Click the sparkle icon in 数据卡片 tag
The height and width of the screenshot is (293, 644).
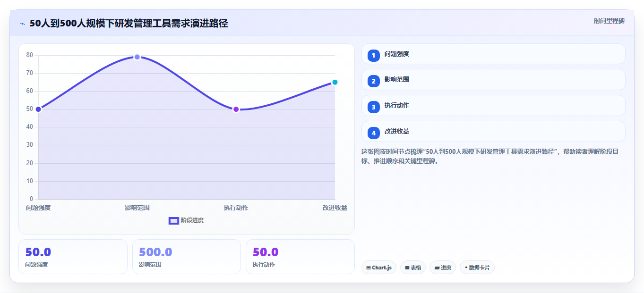pos(466,268)
